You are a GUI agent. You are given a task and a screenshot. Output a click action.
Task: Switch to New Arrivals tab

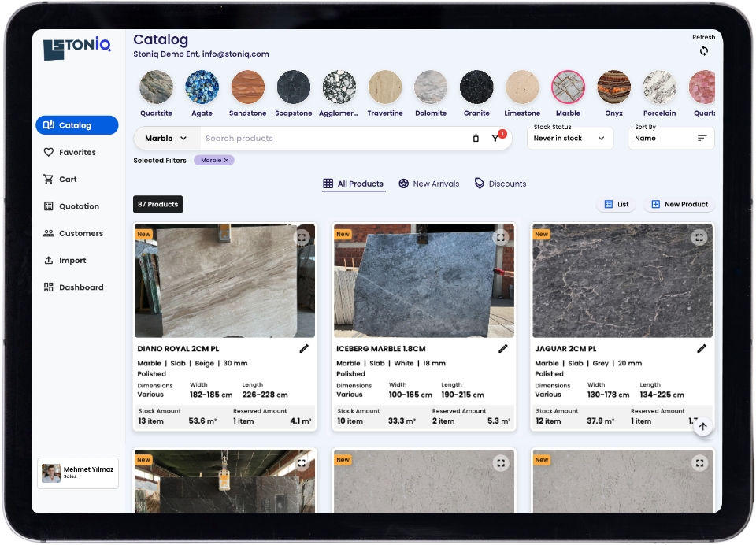click(x=428, y=184)
